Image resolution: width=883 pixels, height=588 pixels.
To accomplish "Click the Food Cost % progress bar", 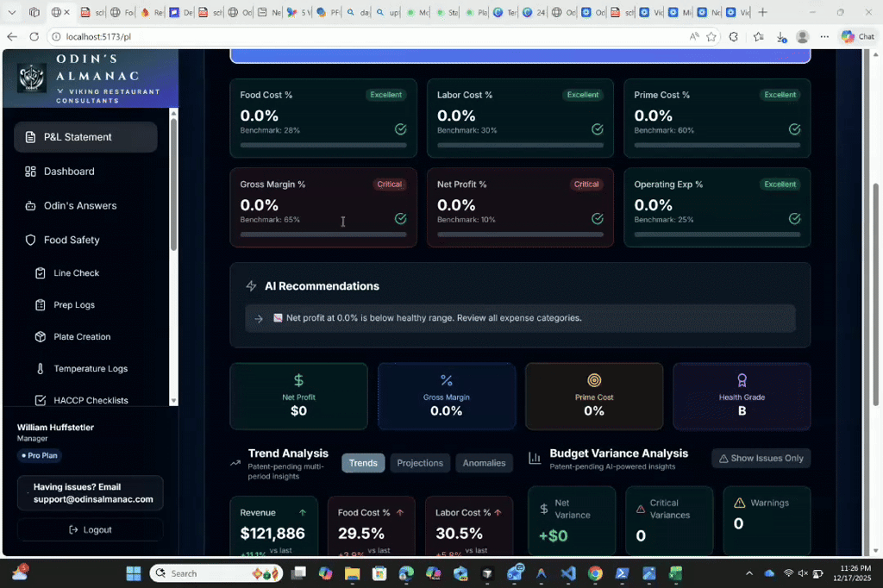I will pyautogui.click(x=323, y=146).
